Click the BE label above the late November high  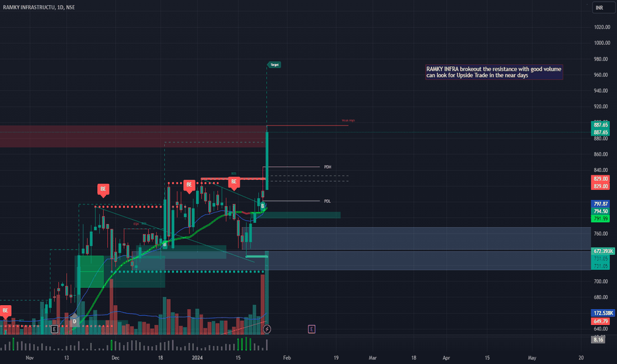(103, 189)
